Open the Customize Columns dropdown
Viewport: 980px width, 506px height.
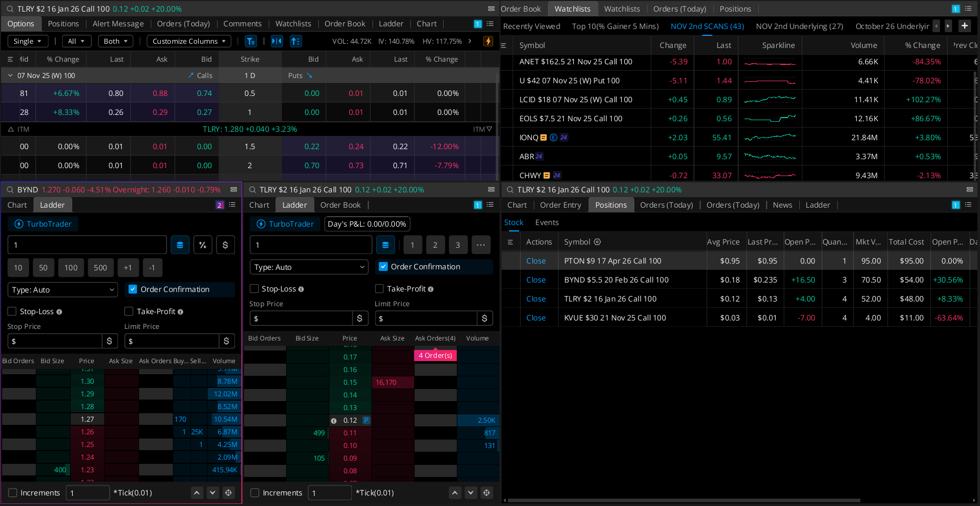coord(189,41)
